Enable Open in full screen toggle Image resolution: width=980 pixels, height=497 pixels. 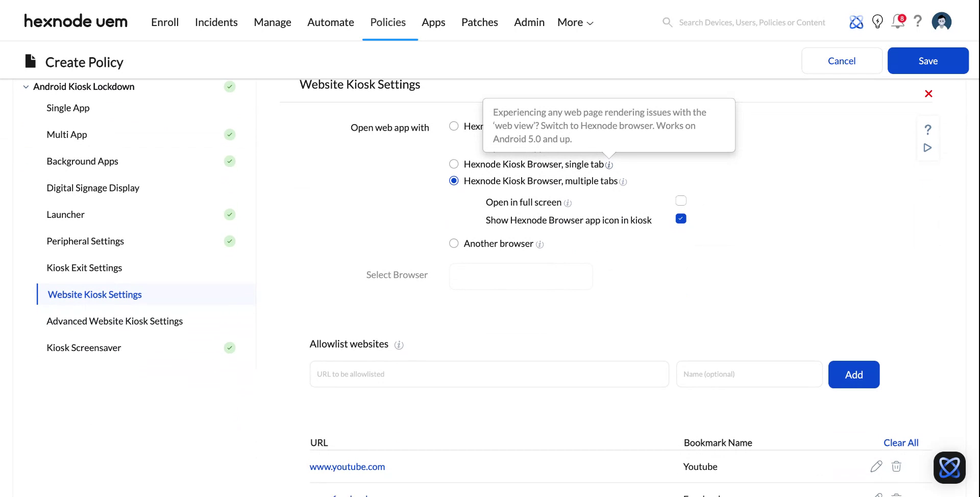coord(680,200)
